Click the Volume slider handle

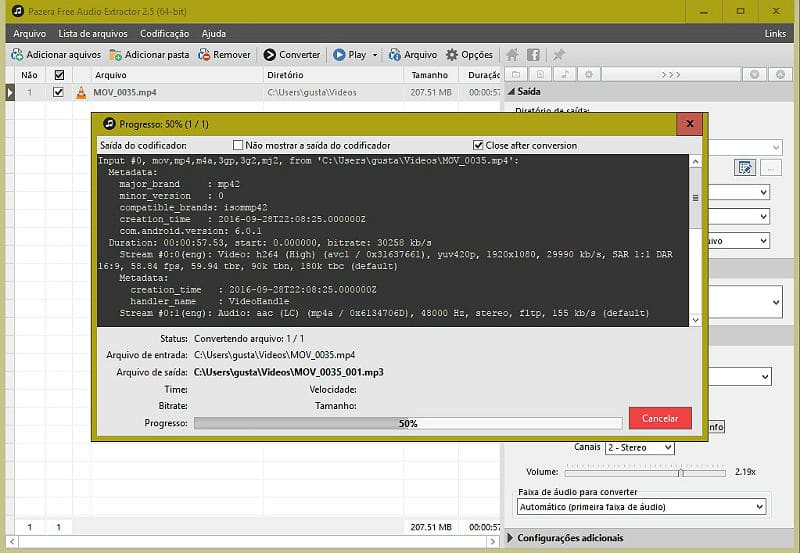click(680, 471)
